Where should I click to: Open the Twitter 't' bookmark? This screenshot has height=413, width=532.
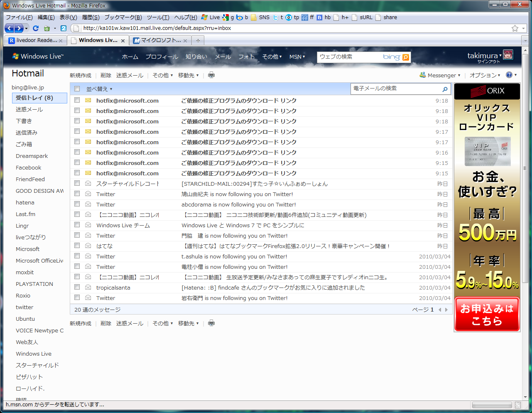[278, 17]
